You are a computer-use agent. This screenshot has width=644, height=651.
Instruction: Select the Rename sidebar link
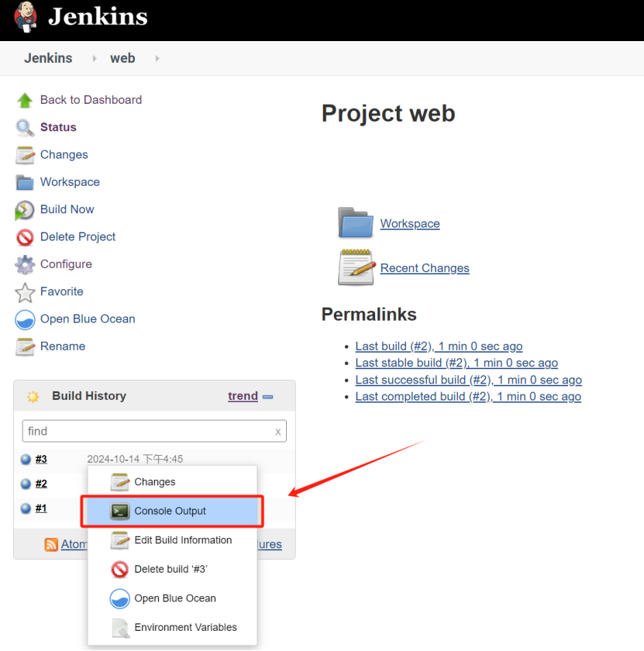coord(62,346)
